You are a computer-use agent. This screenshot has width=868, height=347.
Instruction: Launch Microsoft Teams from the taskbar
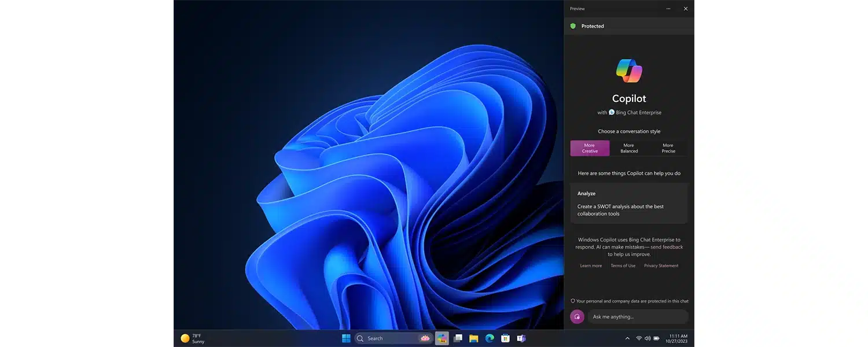pyautogui.click(x=521, y=338)
